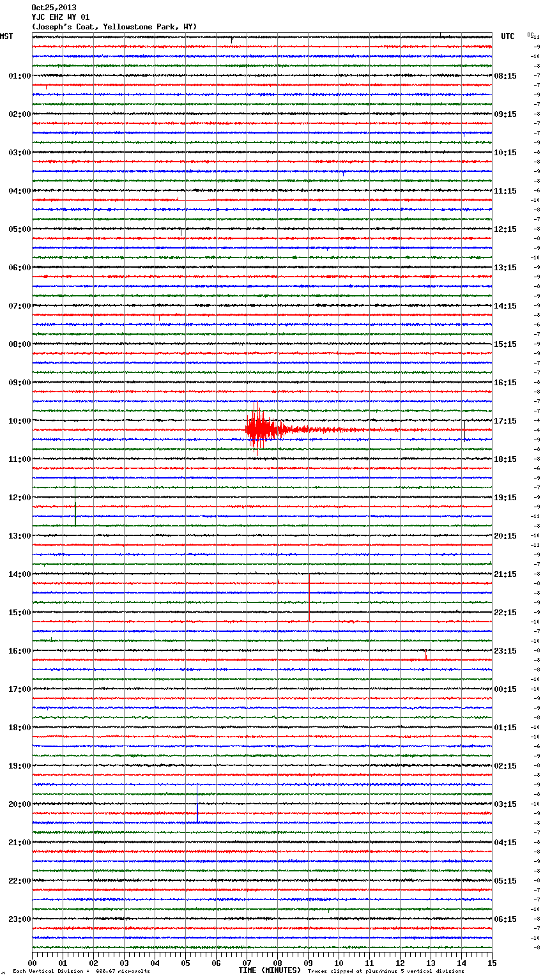Click the 12:15 UTC time label
The image size is (543, 980).
505,229
